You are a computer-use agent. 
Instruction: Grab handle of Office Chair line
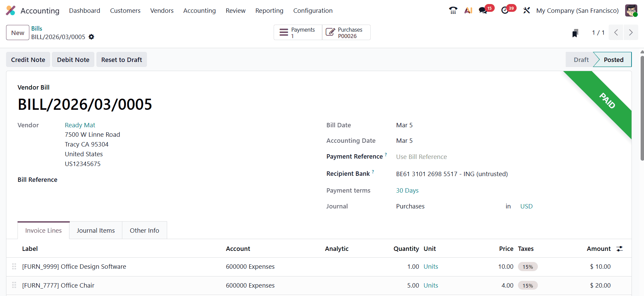(x=14, y=285)
